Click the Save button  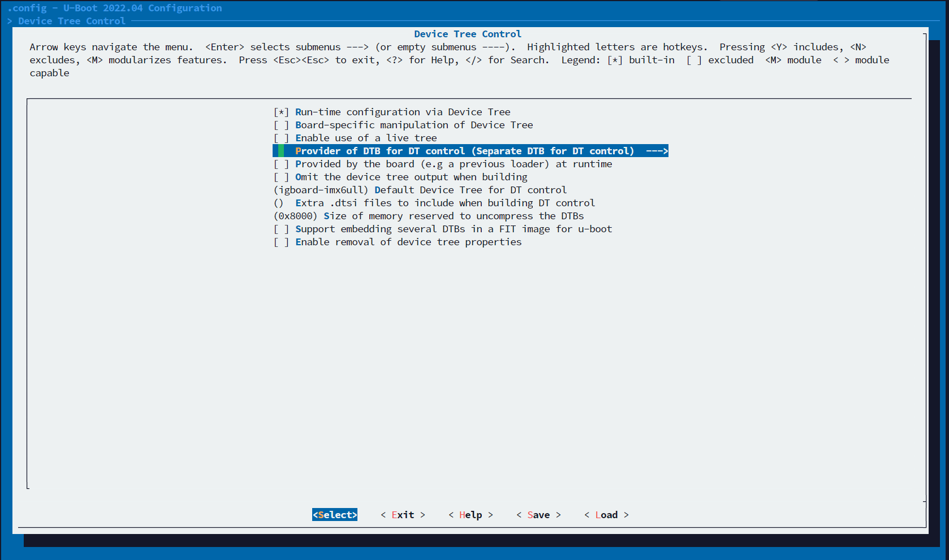point(538,515)
